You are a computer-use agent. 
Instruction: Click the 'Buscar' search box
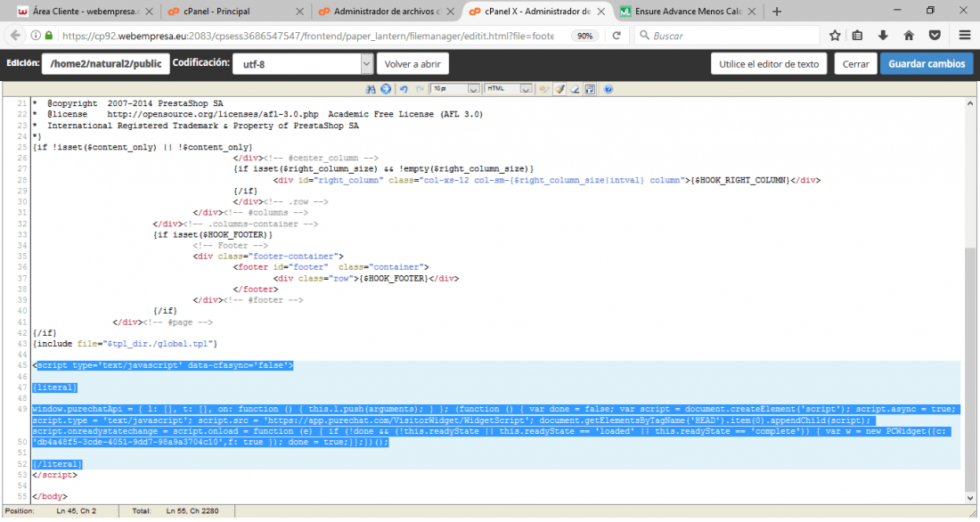[x=727, y=36]
